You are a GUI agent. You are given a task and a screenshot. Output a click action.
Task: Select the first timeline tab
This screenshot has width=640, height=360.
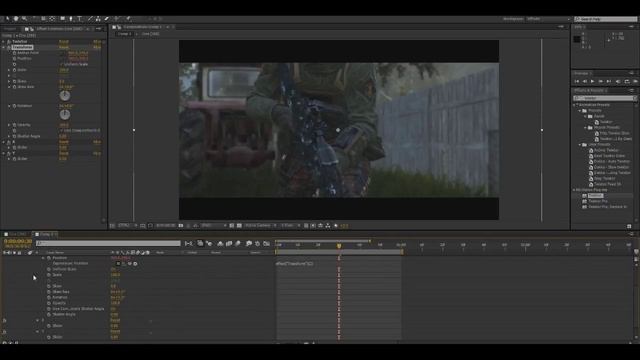pyautogui.click(x=16, y=234)
